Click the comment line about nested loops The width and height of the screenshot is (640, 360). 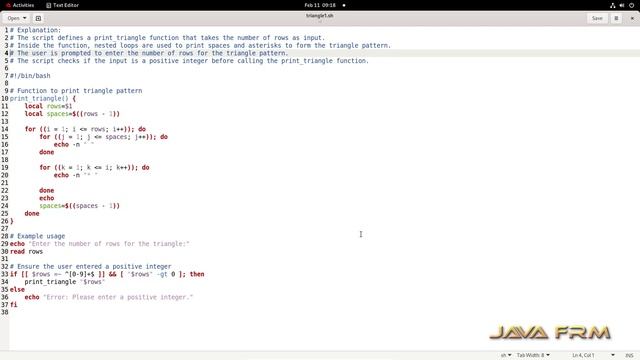tap(200, 46)
